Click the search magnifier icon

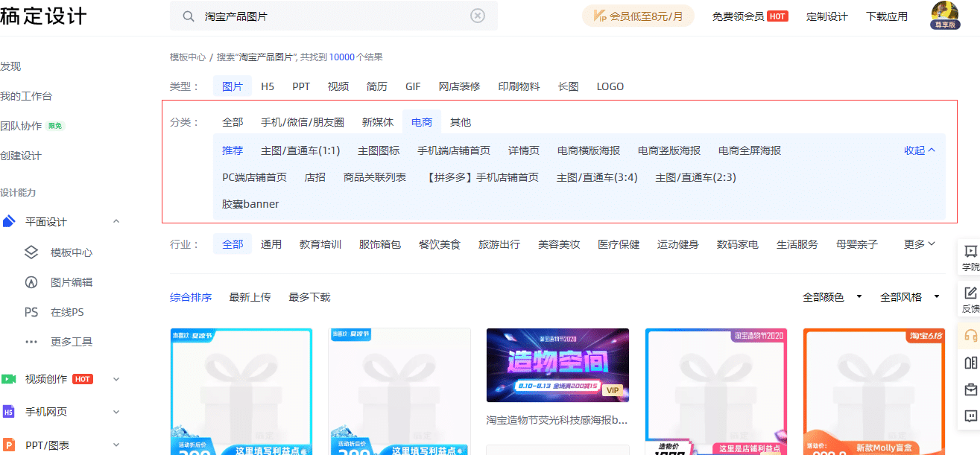[x=189, y=16]
